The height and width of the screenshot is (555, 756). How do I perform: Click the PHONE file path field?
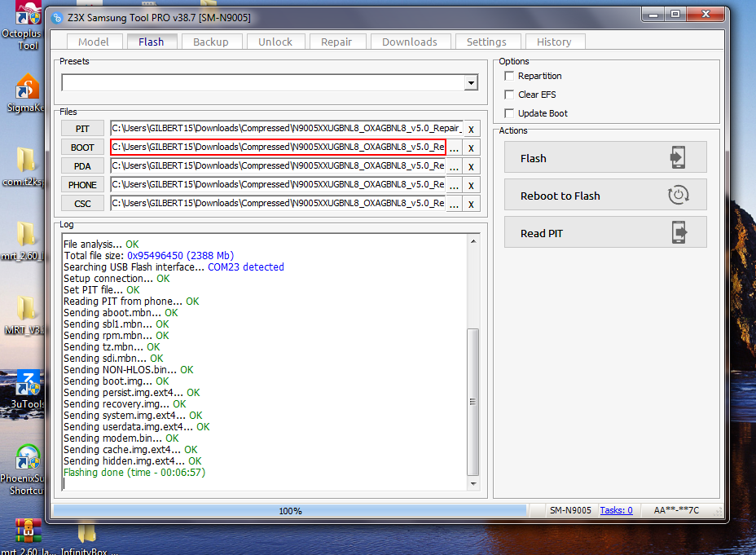point(278,185)
